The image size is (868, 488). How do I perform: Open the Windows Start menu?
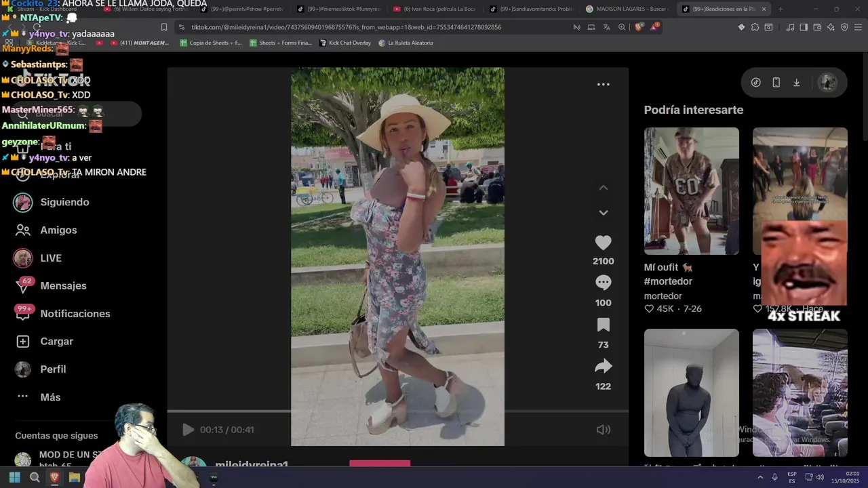click(x=14, y=477)
